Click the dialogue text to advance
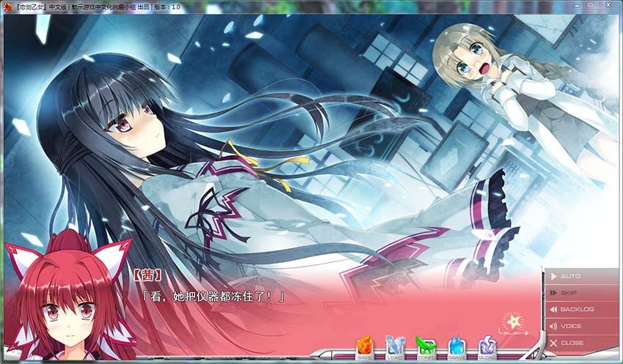 point(213,297)
